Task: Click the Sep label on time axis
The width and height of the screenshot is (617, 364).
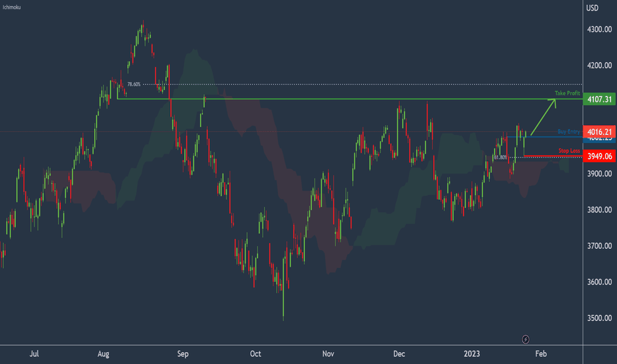Action: point(183,354)
